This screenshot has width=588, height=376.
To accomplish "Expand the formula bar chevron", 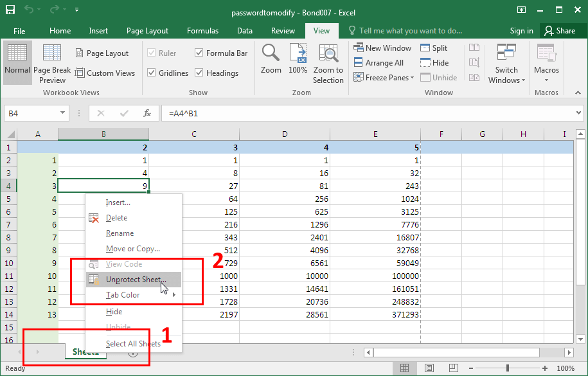I will coord(578,112).
